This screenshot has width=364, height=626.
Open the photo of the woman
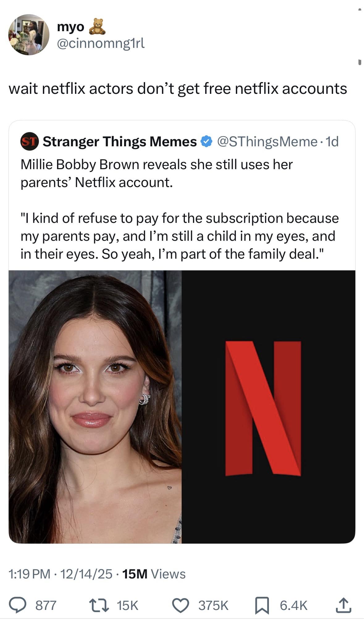[x=95, y=407]
